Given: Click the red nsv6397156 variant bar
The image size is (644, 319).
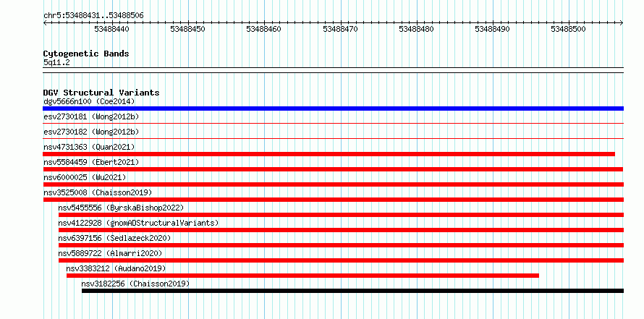Looking at the screenshot, I should point(341,245).
